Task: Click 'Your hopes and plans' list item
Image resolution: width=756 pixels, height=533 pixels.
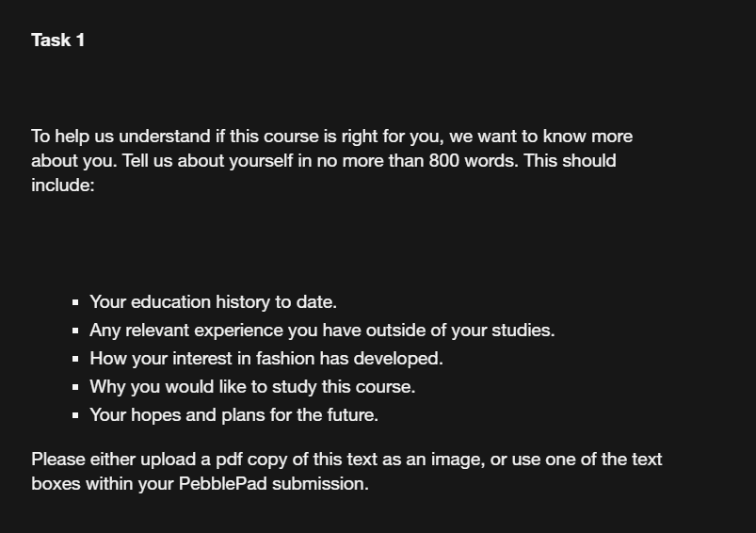Action: [233, 415]
